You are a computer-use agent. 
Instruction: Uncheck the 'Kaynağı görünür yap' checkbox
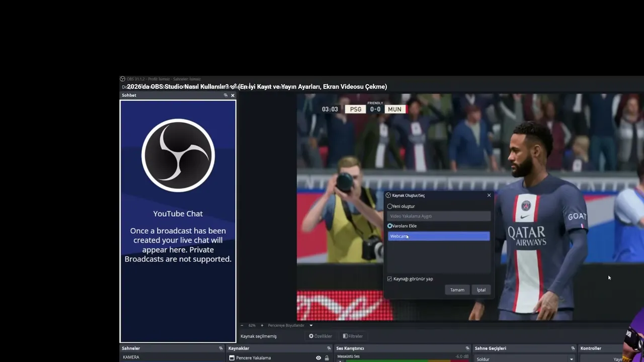tap(389, 279)
